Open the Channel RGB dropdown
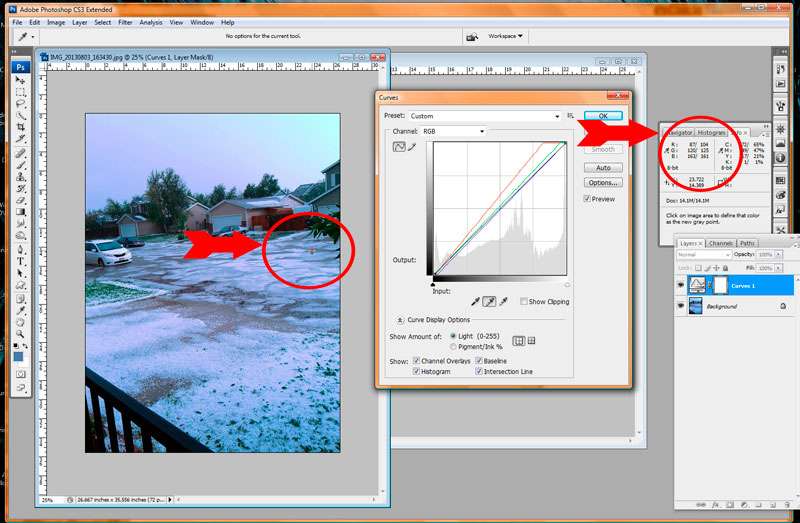Viewport: 800px width, 523px height. point(453,132)
